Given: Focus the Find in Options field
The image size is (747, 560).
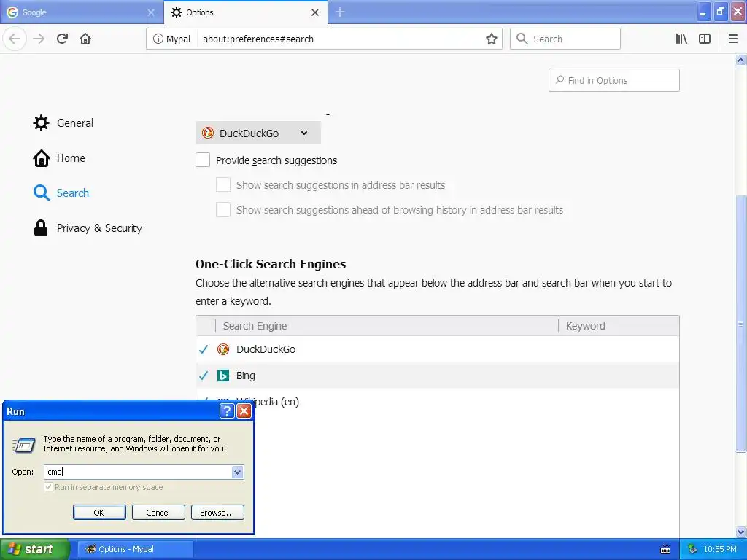Looking at the screenshot, I should (614, 80).
